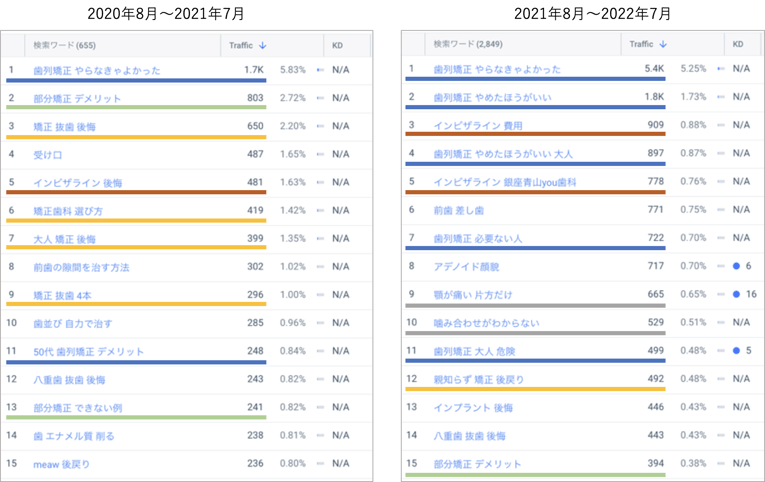Open the 顎が痛い 片方だけ keyword
Screen dimensions: 765x482
(x=473, y=295)
